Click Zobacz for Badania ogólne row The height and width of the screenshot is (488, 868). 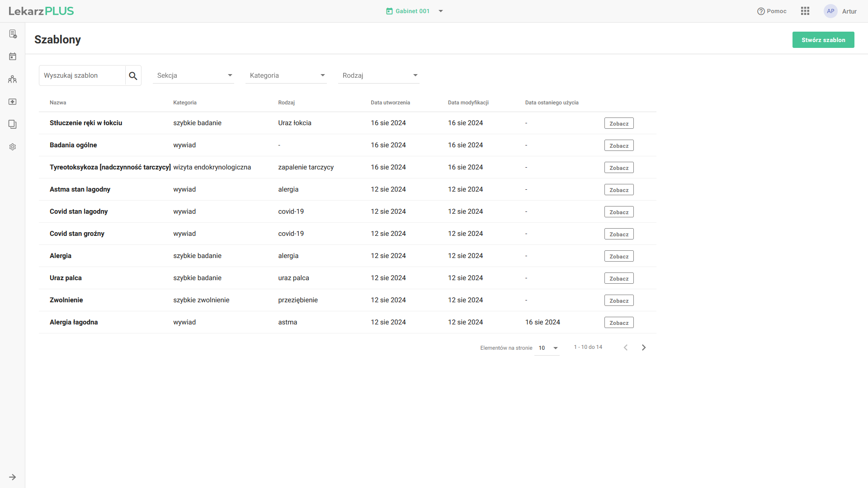coord(618,145)
